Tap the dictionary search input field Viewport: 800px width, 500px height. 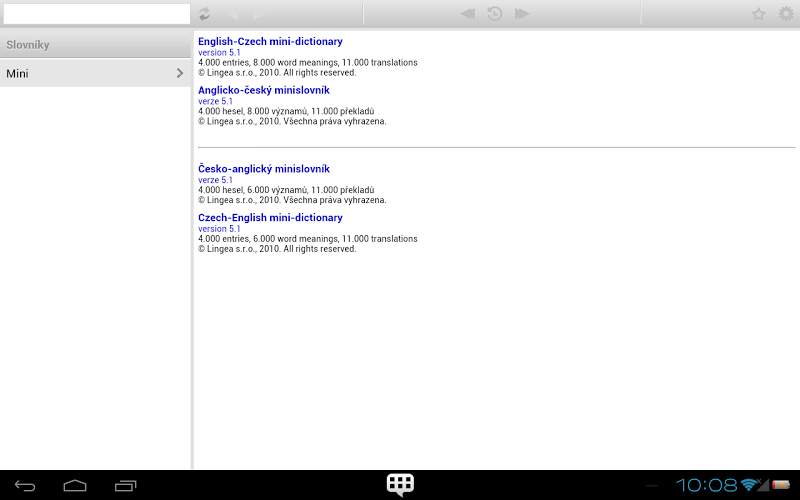(97, 14)
